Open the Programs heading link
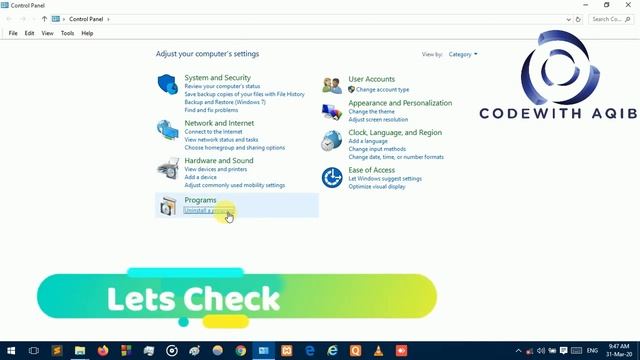This screenshot has width=640, height=360. pyautogui.click(x=200, y=200)
